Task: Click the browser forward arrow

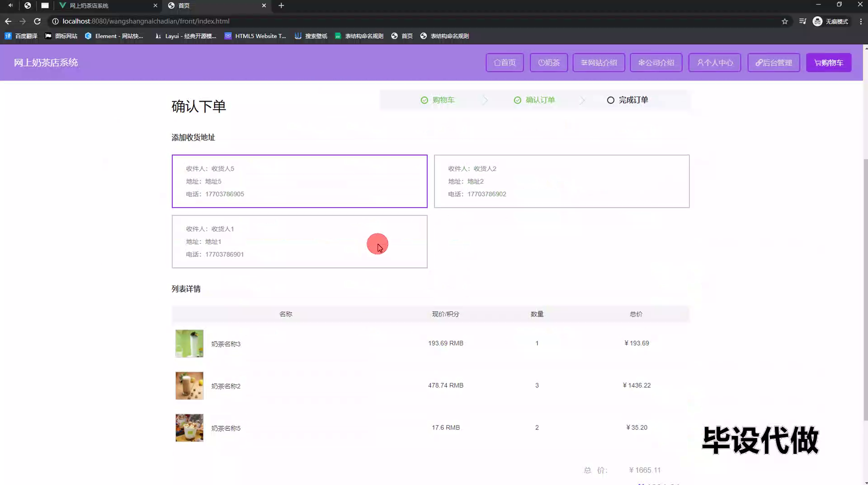Action: coord(23,21)
